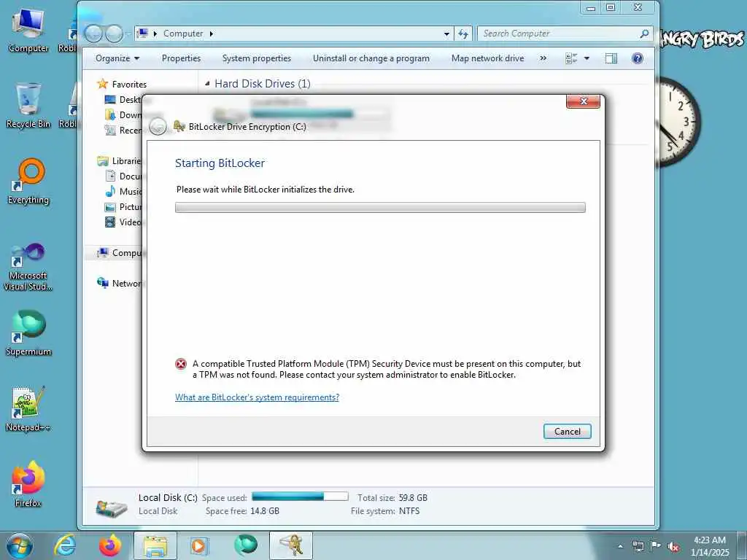Image resolution: width=747 pixels, height=560 pixels.
Task: Click Properties in the Explorer toolbar
Action: pos(181,58)
